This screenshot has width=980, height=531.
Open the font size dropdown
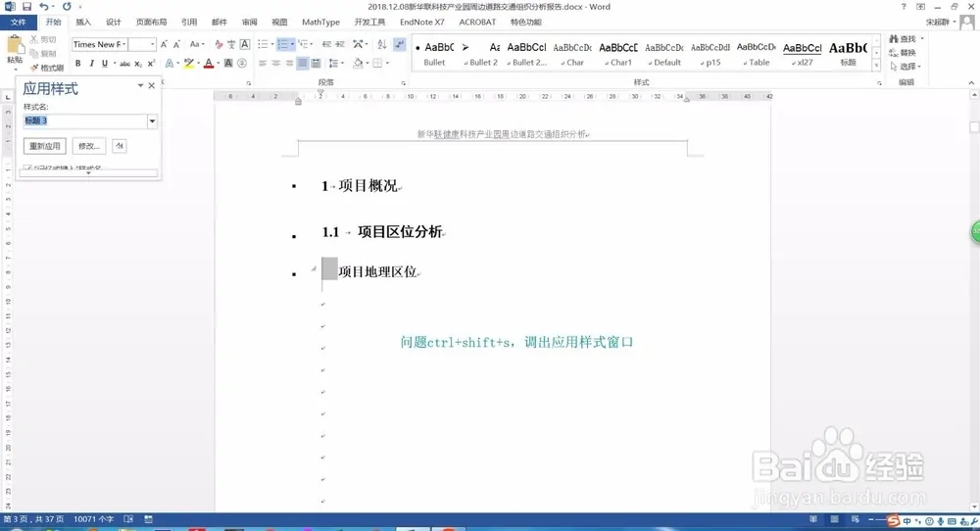coord(152,44)
